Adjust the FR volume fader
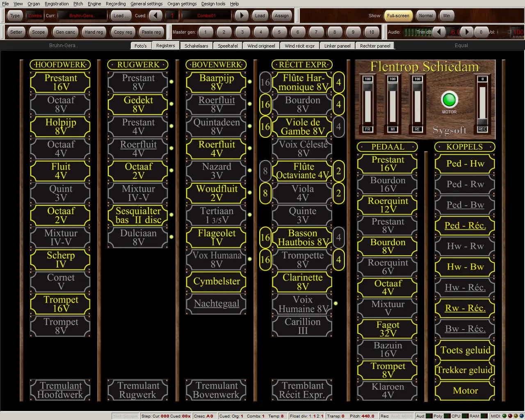525x420 pixels. (367, 101)
